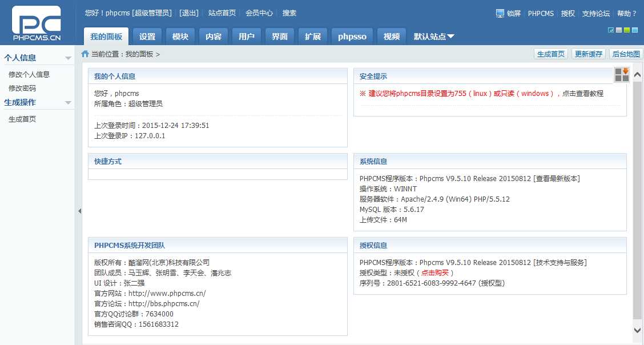644x345 pixels.
Task: Click the 官方QQ讨论群：7634000 line
Action: pyautogui.click(x=134, y=314)
